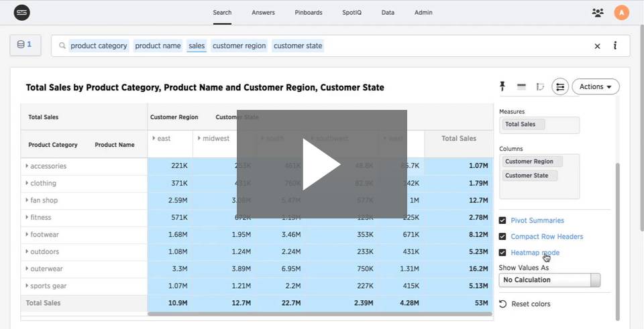The height and width of the screenshot is (329, 644).
Task: Open the table view icon
Action: [521, 86]
